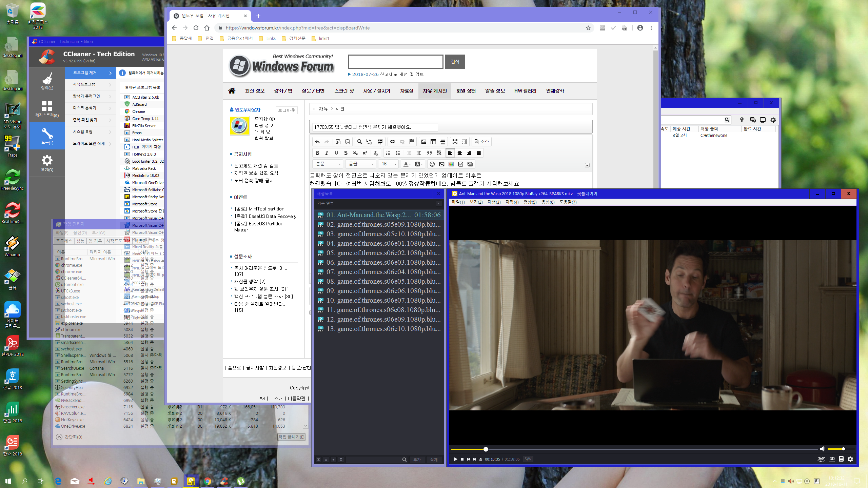The image size is (868, 488).
Task: Toggle strikethrough formatting in the editor
Action: (x=346, y=153)
